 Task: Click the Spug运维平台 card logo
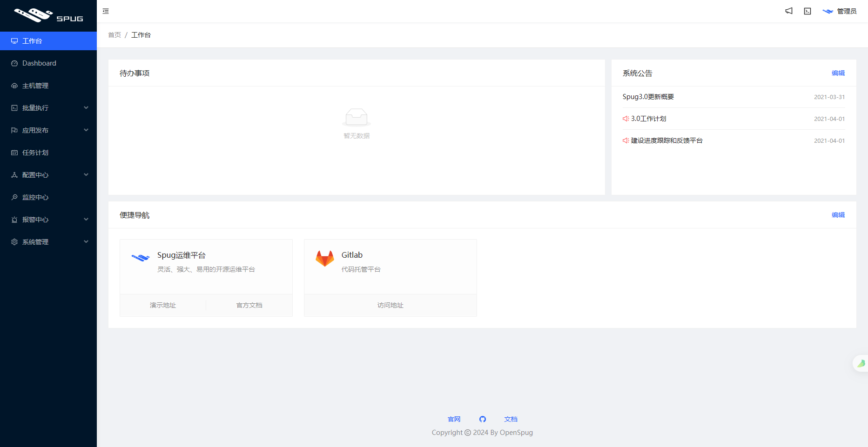(141, 258)
